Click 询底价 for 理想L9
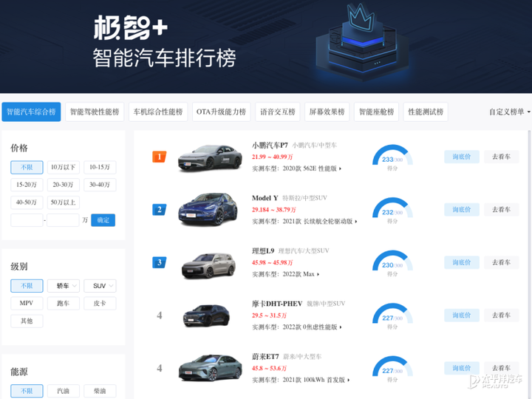This screenshot has height=399, width=532. pyautogui.click(x=462, y=262)
